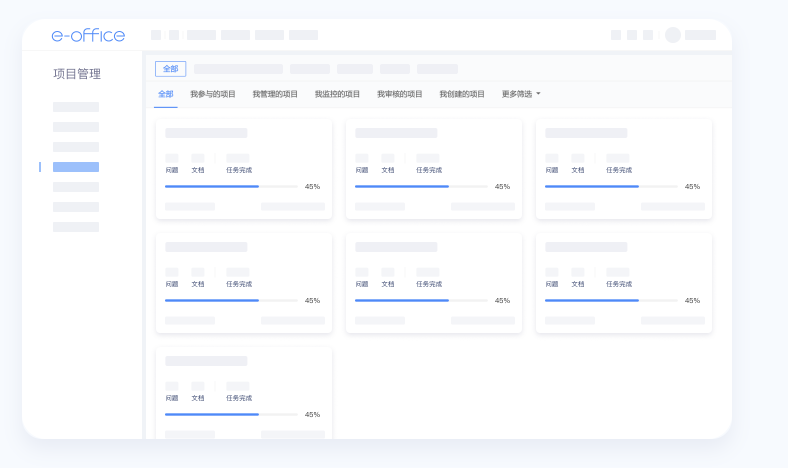Open the title of the bottom-left project card
This screenshot has height=468, width=788.
pos(206,361)
